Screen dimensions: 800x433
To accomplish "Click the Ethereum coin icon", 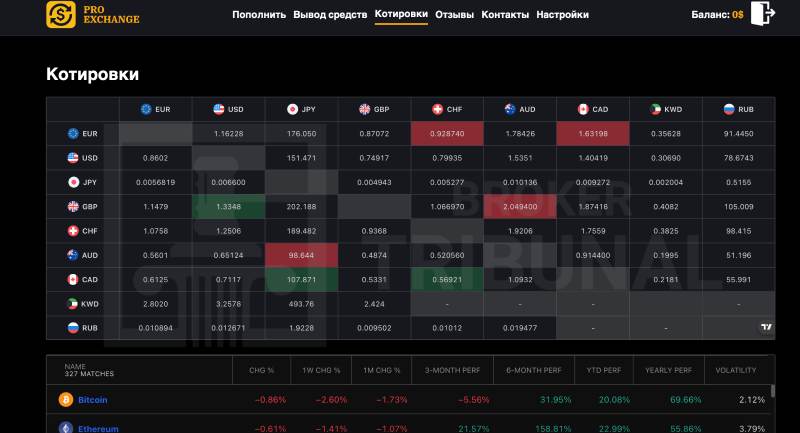I will [x=66, y=428].
